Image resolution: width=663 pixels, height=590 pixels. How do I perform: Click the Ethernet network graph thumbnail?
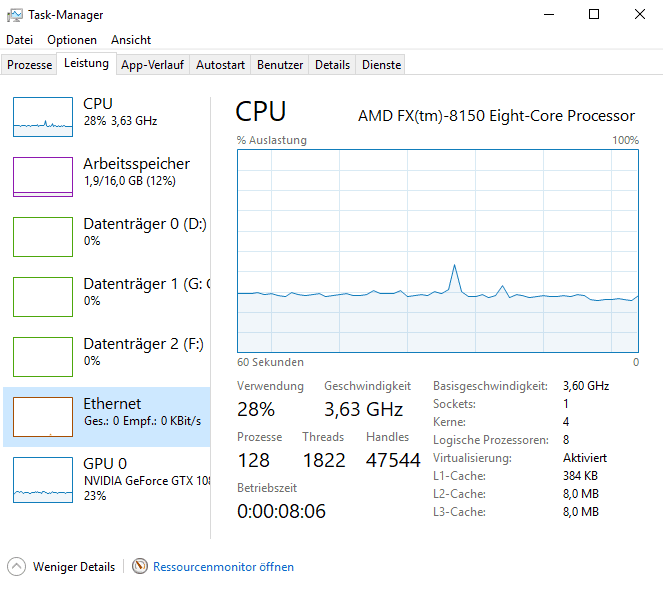point(43,417)
